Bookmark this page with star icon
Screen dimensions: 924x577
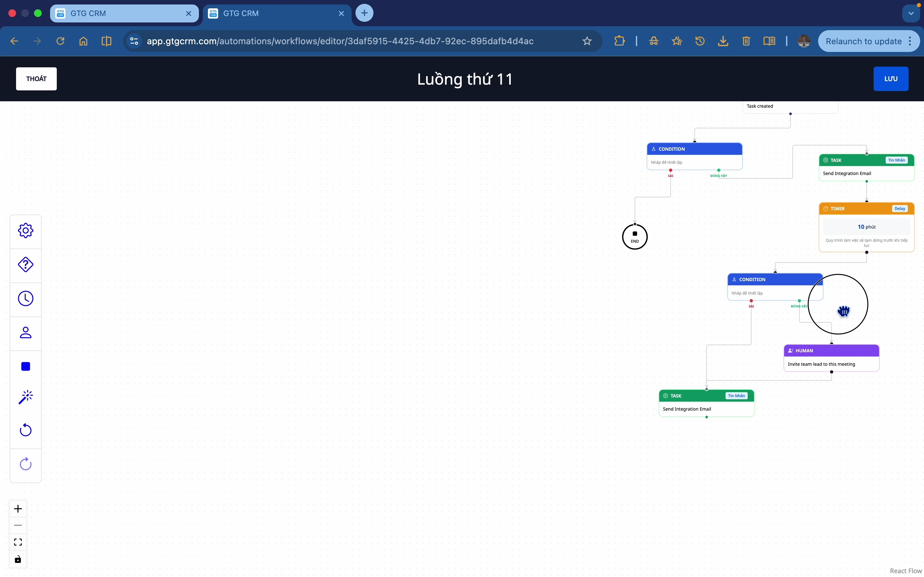pyautogui.click(x=587, y=41)
